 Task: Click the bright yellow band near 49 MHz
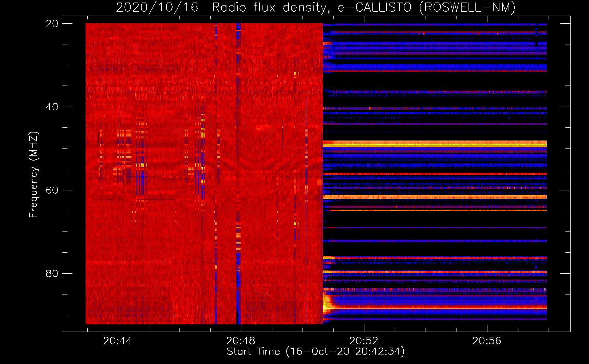click(x=435, y=145)
